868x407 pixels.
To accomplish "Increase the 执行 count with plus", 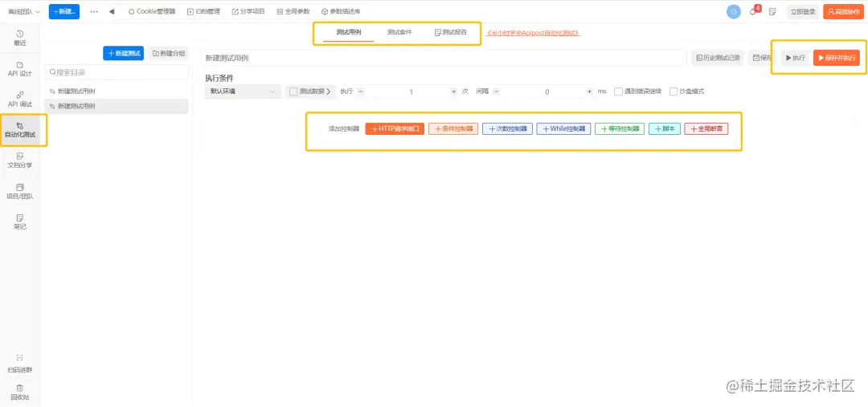I will pos(454,92).
